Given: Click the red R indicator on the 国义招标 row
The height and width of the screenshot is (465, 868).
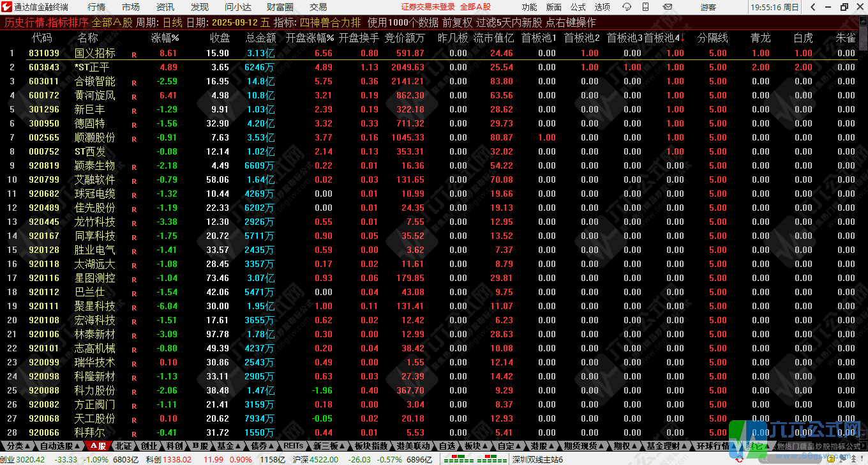Looking at the screenshot, I should pyautogui.click(x=133, y=53).
